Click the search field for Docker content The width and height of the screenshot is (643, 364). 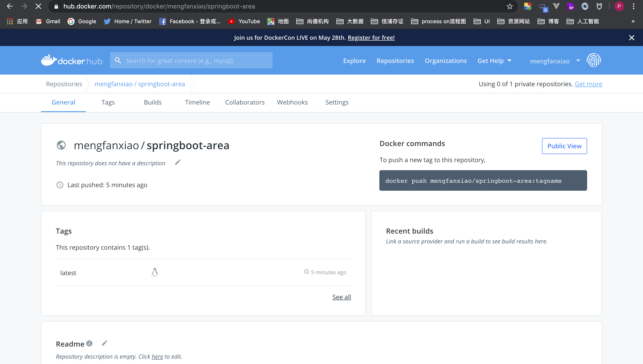point(191,61)
